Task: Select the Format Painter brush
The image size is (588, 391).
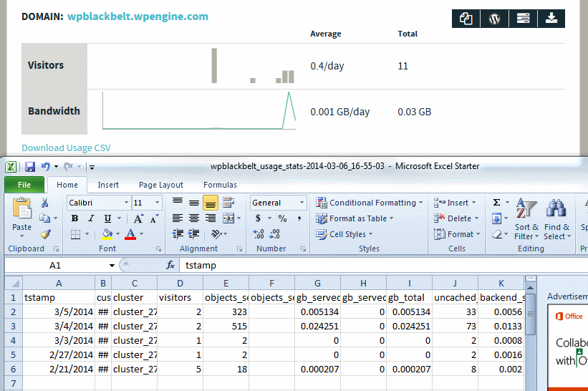Action: tap(45, 234)
